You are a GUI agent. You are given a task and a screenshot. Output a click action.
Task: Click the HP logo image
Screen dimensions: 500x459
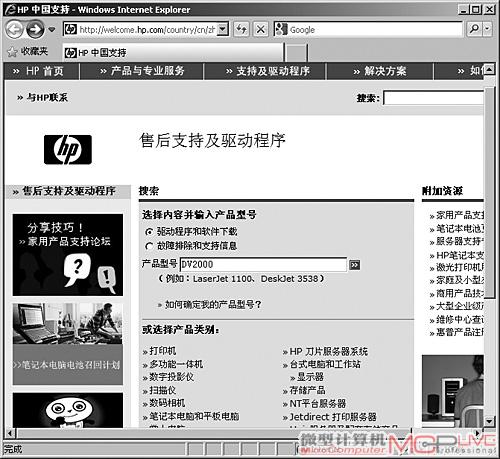pyautogui.click(x=68, y=150)
